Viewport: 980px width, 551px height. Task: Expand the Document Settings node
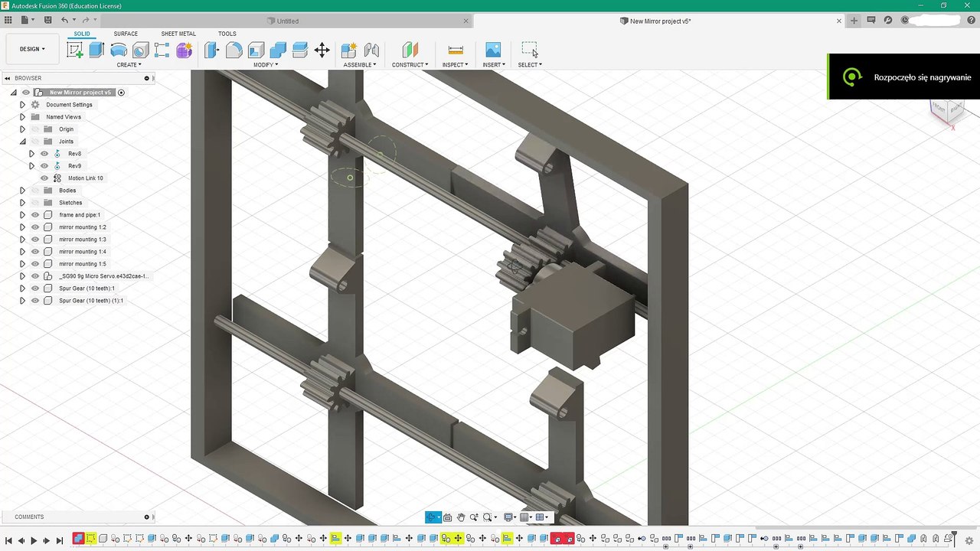click(x=22, y=105)
